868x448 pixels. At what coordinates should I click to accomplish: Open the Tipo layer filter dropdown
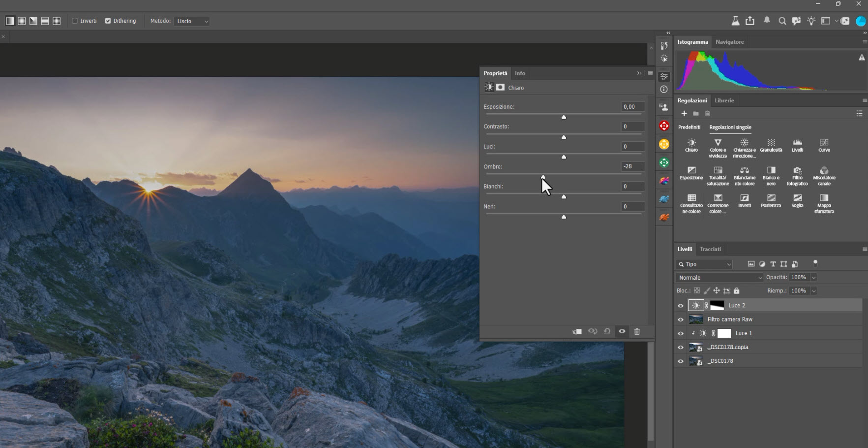point(704,264)
